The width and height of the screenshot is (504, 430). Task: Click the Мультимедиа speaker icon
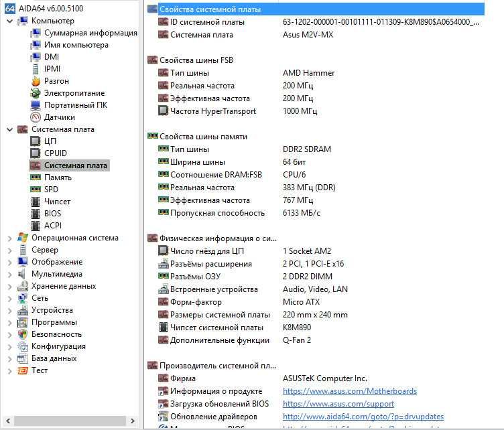click(23, 274)
